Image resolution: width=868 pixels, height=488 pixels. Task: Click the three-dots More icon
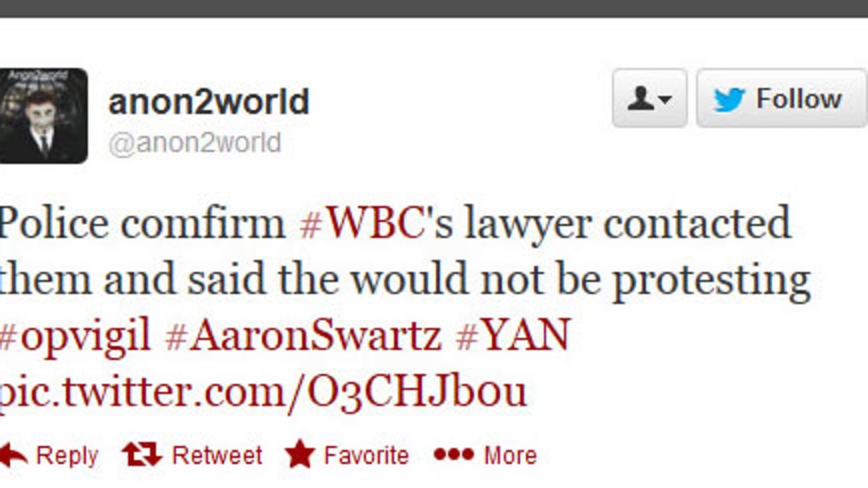point(454,455)
